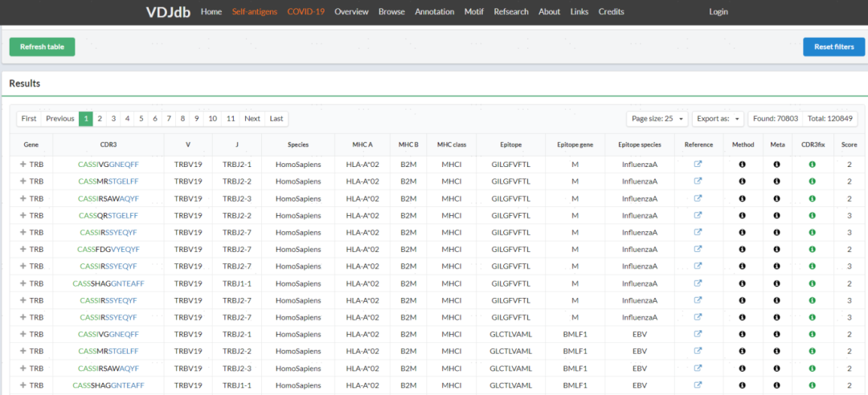Click Meta info icon in first row
The image size is (868, 395).
pyautogui.click(x=777, y=164)
